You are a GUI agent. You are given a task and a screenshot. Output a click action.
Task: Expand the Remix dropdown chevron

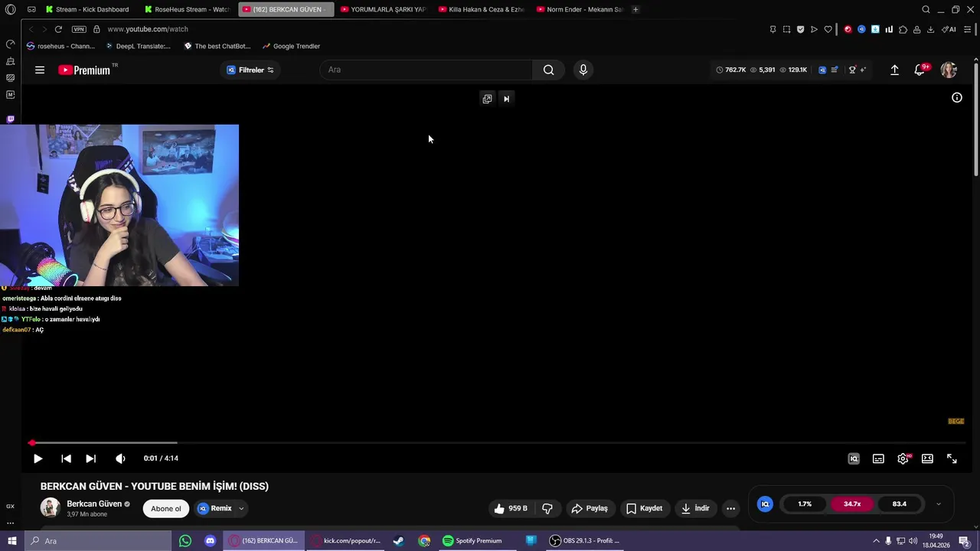(241, 508)
